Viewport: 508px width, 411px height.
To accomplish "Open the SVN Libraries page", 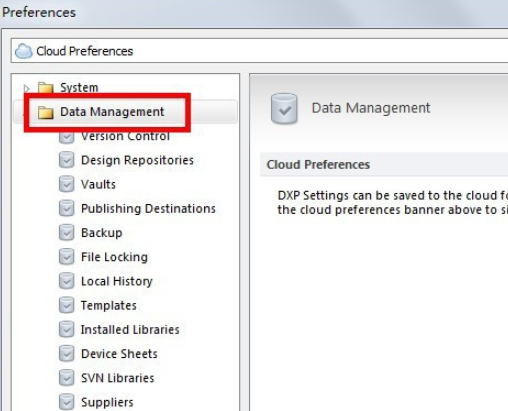I will (x=118, y=378).
